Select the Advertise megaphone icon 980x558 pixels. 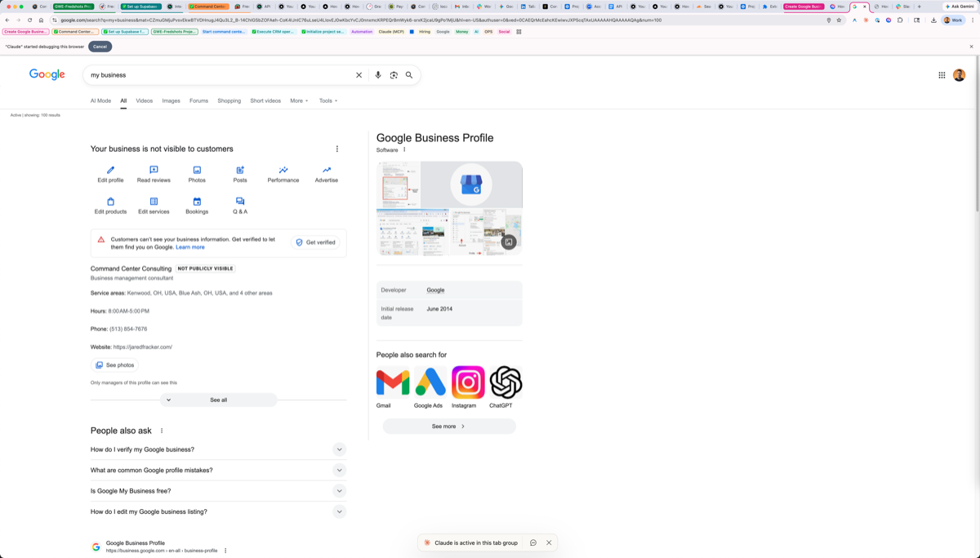point(326,169)
